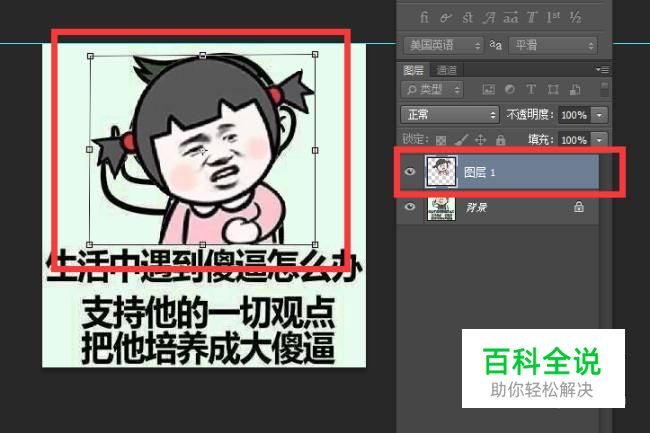Click the transform center reference point

click(x=203, y=151)
